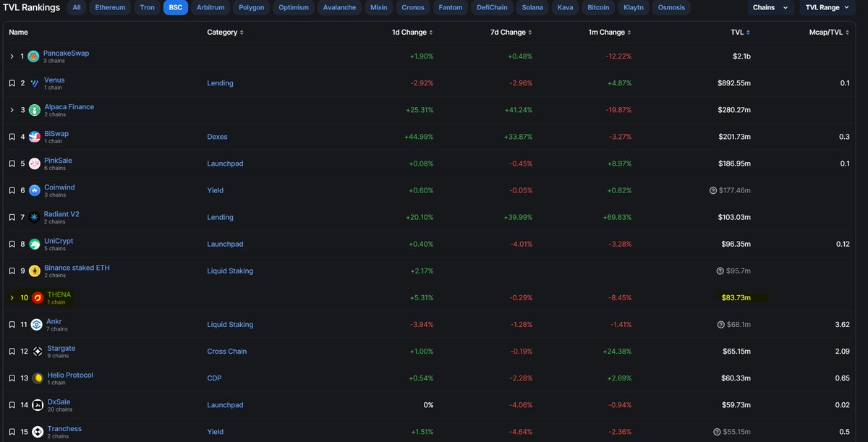
Task: Open the Helio Protocol link
Action: tap(70, 375)
